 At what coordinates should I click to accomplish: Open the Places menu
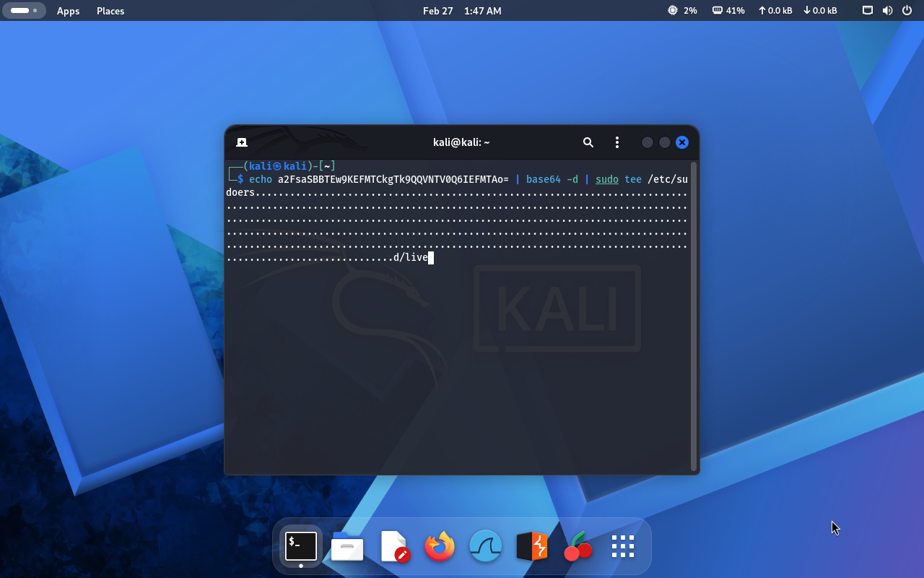(110, 11)
